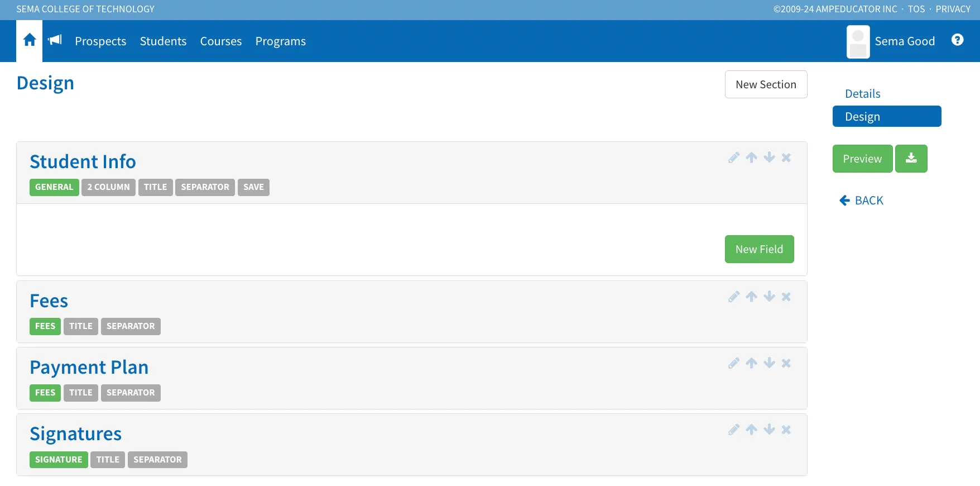Open the Students menu
This screenshot has height=486, width=980.
pyautogui.click(x=163, y=41)
